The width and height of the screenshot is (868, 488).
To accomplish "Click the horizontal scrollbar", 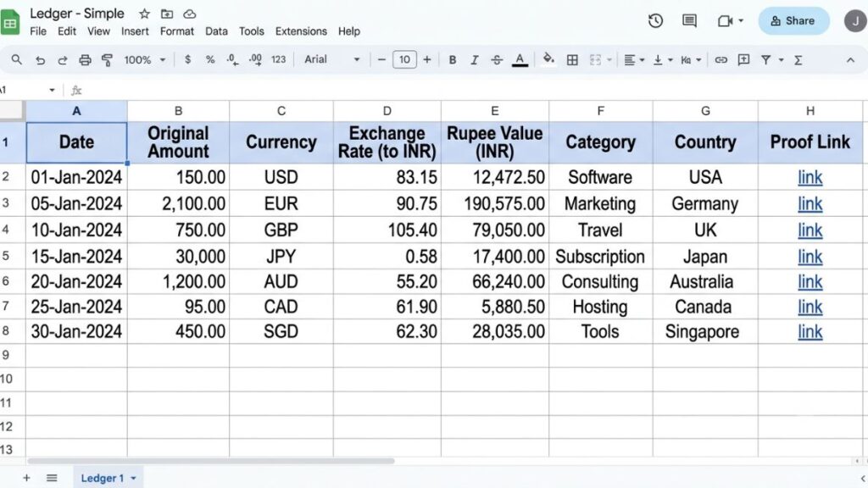I will point(210,461).
